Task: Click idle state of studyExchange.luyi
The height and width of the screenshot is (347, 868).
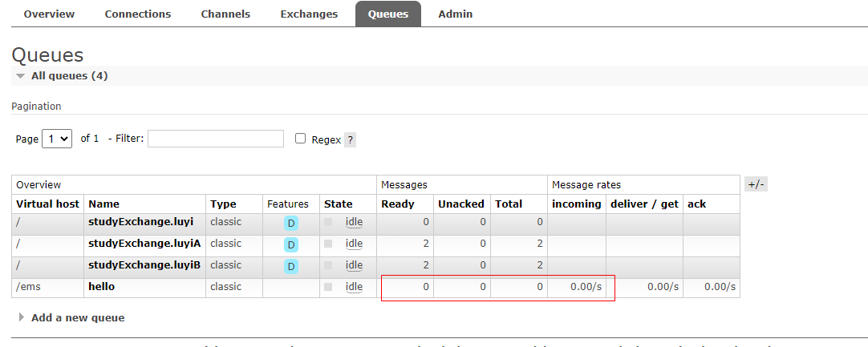Action: [354, 222]
